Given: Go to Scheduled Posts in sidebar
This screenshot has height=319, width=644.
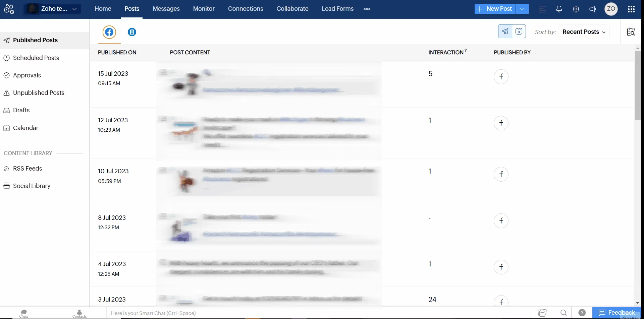Looking at the screenshot, I should [x=36, y=58].
